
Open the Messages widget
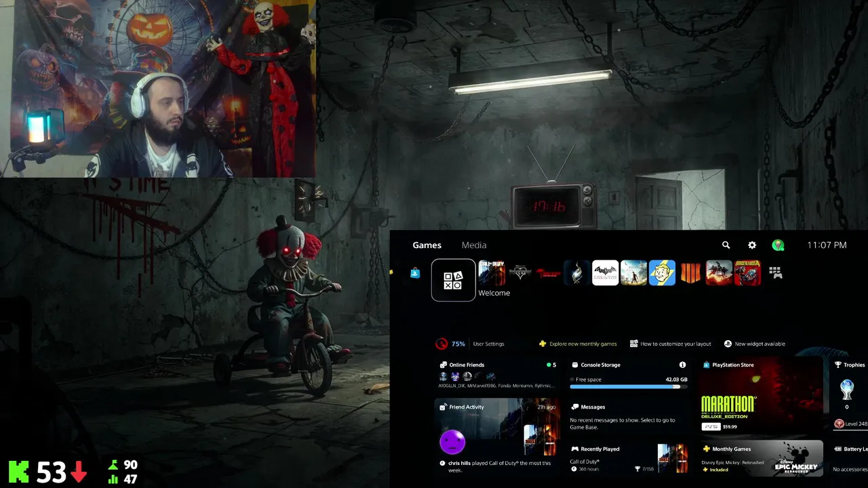point(629,415)
